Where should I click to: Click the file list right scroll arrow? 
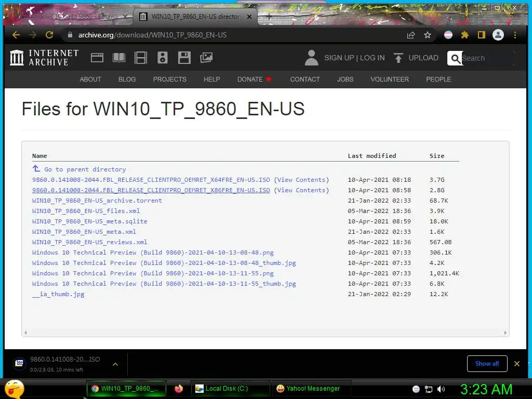coord(505,333)
